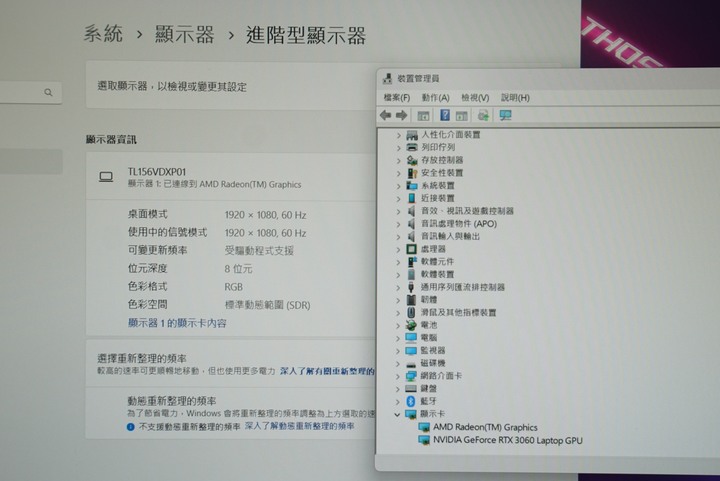720x481 pixels.
Task: Click 深入了解有關重新整理的 link
Action: [x=327, y=371]
